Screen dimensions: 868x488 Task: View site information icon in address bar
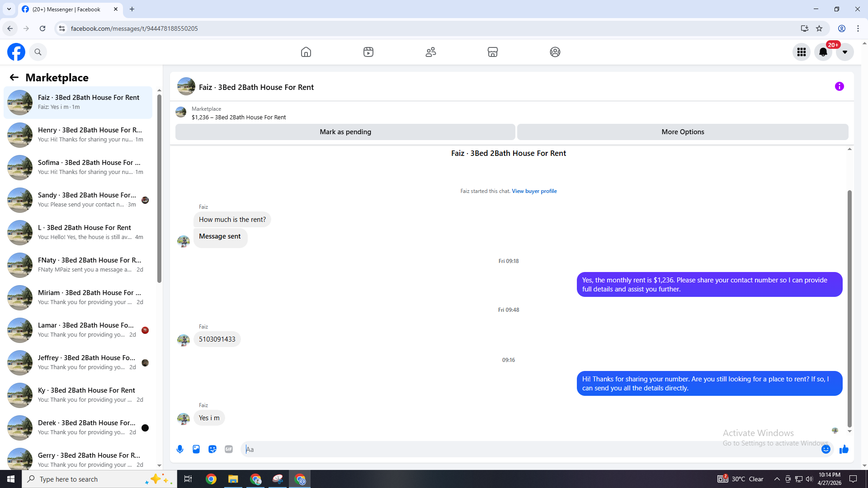(x=62, y=28)
